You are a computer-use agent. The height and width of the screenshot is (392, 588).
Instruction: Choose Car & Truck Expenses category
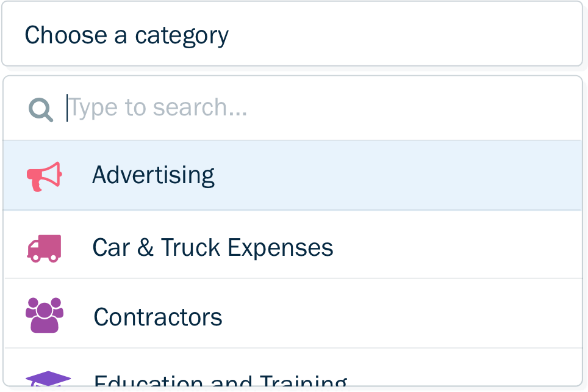212,247
